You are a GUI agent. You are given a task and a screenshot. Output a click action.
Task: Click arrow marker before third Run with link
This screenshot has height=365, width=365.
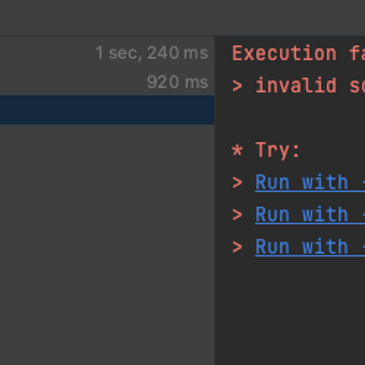click(x=237, y=247)
